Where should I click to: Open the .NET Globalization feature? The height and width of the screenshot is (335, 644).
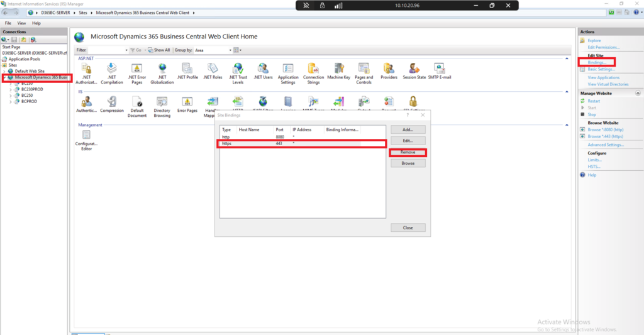[162, 74]
